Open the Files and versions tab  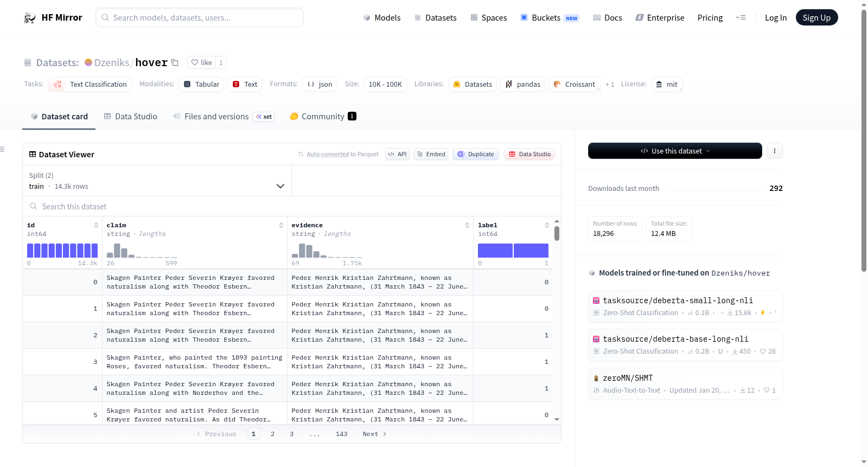224,116
